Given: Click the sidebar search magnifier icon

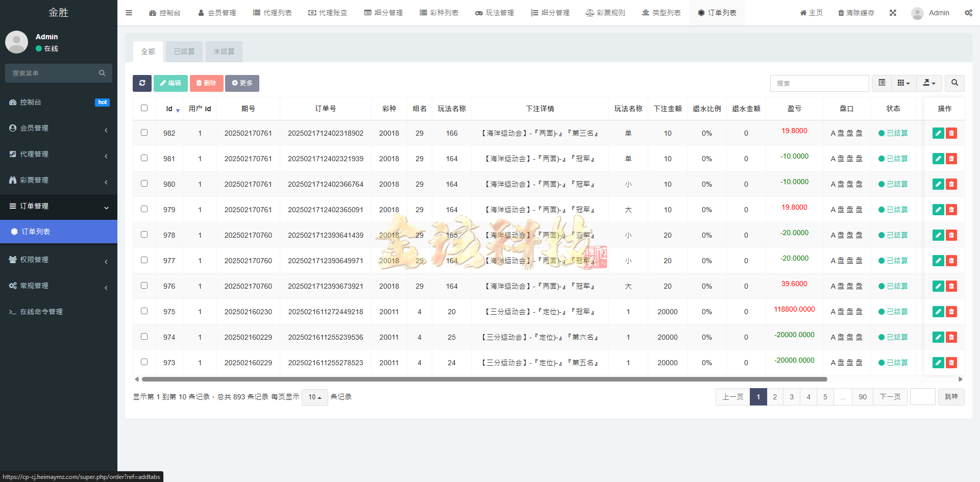Looking at the screenshot, I should click(102, 73).
